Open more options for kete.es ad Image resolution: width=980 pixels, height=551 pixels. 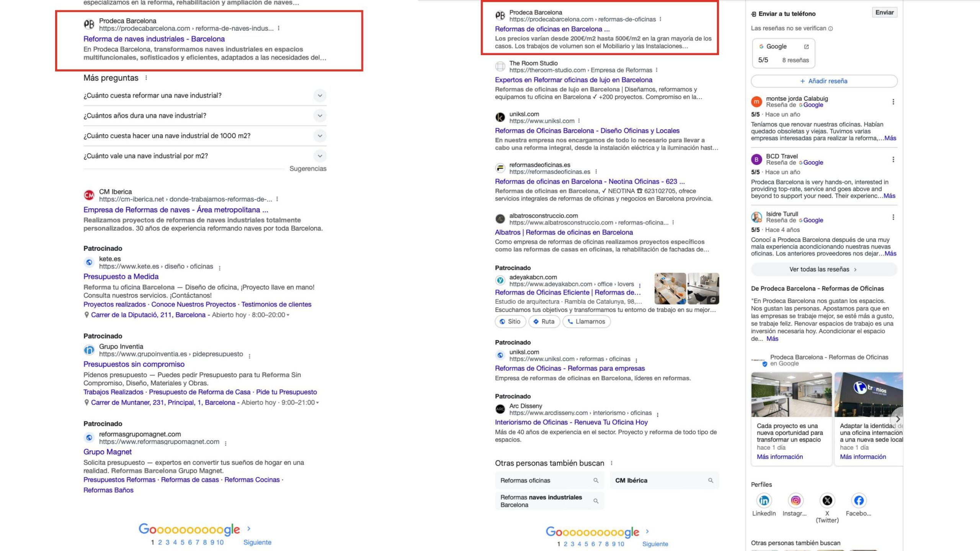click(219, 268)
